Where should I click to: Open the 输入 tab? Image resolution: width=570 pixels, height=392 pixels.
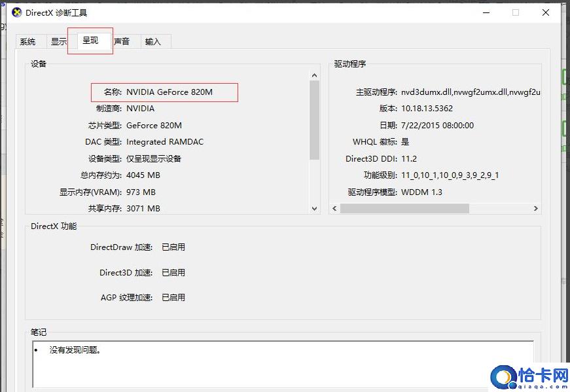click(154, 41)
